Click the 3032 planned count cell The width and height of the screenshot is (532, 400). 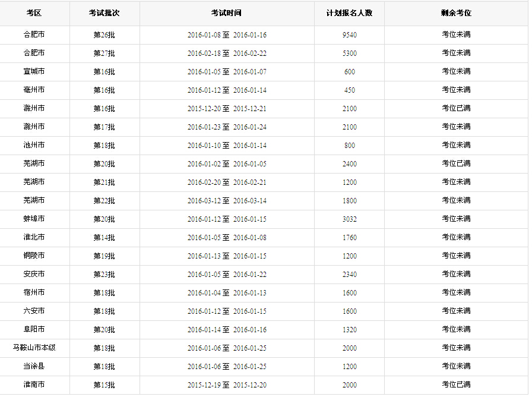[x=350, y=219]
